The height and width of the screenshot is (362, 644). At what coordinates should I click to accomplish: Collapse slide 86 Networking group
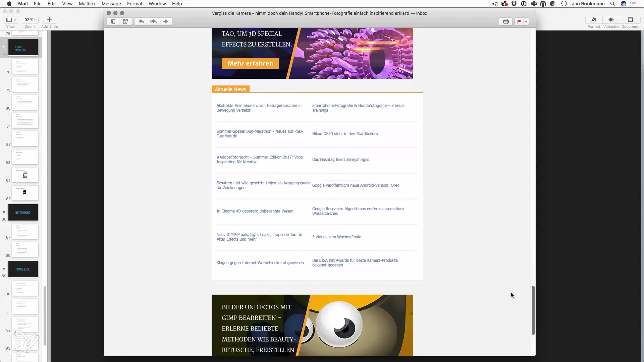click(4, 212)
